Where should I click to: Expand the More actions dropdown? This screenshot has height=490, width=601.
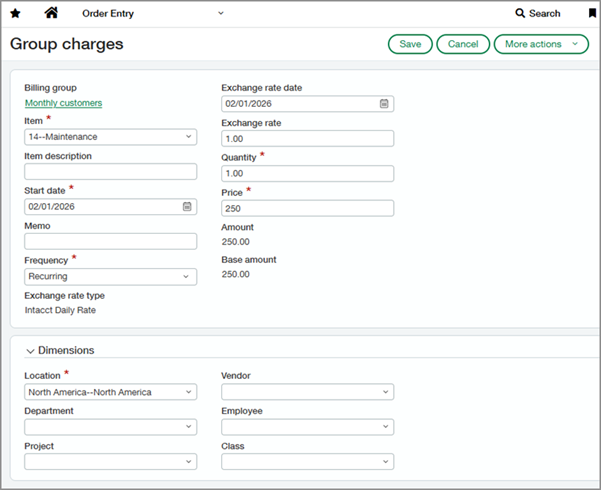(x=541, y=44)
